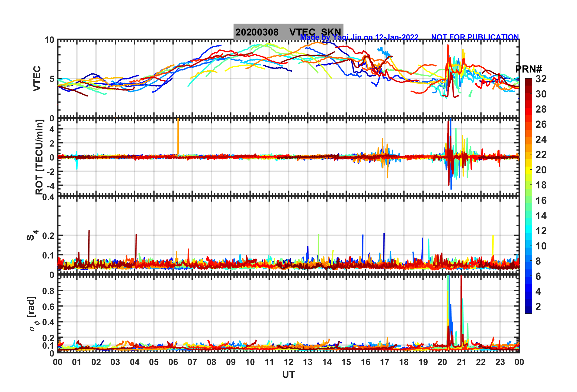Viewport: 577px width, 392px height.
Task: Click the S4 panel y-tick '0.2'
Action: click(49, 235)
